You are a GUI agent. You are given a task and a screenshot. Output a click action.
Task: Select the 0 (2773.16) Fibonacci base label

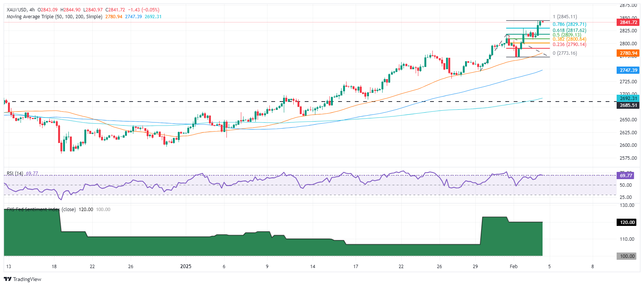coord(565,53)
